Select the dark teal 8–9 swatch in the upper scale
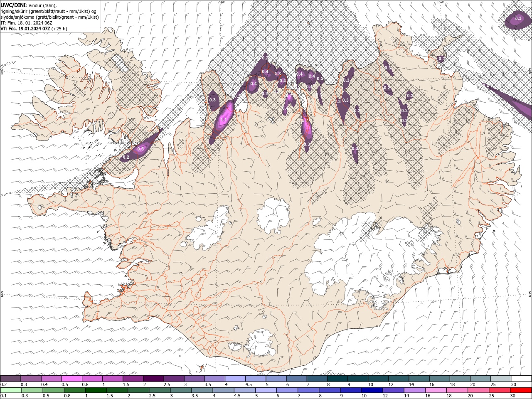 (x=337, y=379)
